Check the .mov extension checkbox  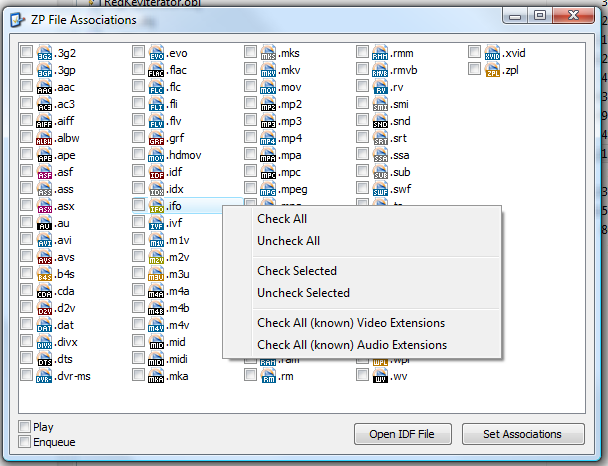click(250, 87)
